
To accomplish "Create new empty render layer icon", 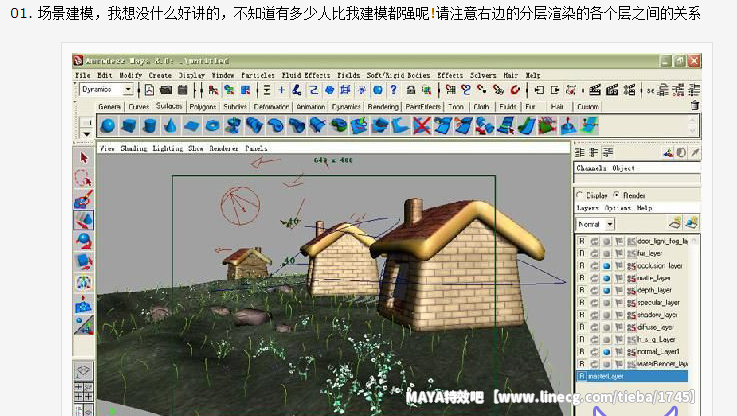I will click(x=675, y=223).
